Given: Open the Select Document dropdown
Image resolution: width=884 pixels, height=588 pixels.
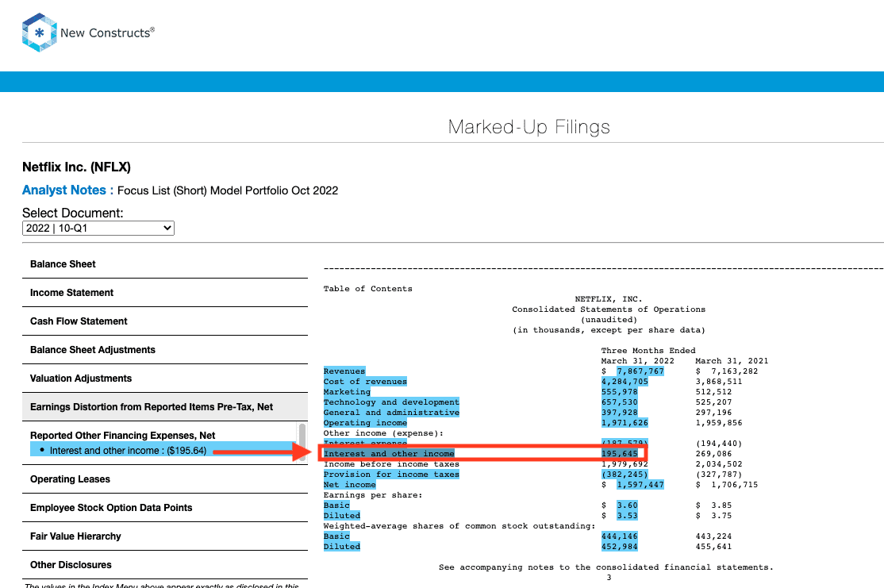Looking at the screenshot, I should click(x=98, y=229).
